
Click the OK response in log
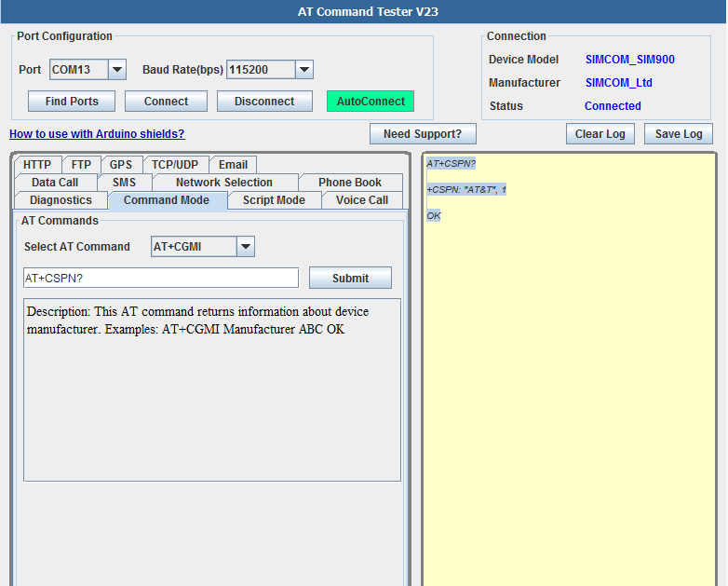pos(433,215)
